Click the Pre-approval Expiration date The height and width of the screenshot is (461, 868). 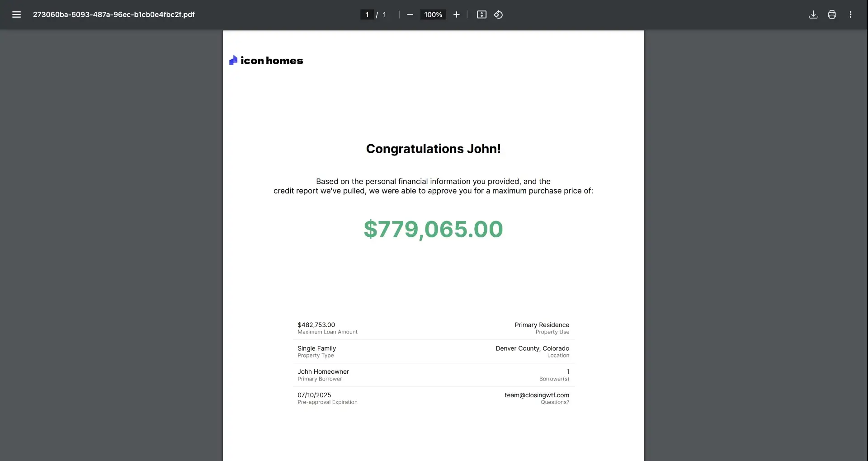[314, 395]
